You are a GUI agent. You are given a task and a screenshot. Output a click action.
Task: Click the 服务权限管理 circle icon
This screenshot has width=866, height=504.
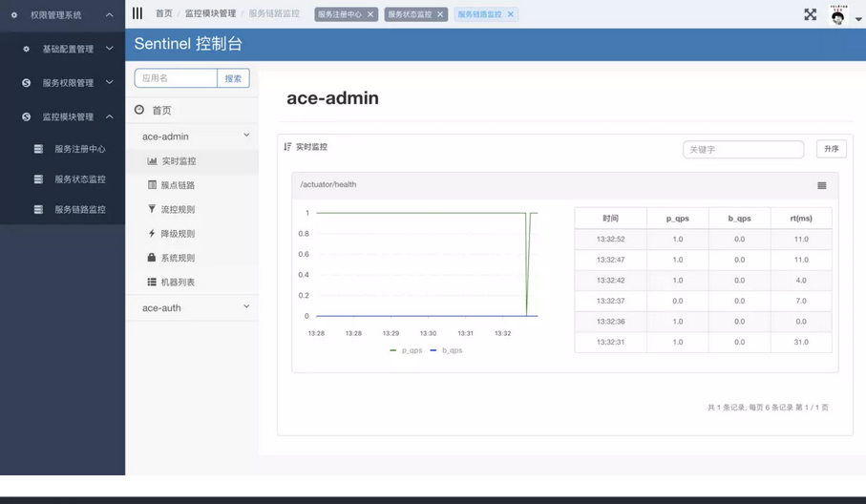[26, 83]
